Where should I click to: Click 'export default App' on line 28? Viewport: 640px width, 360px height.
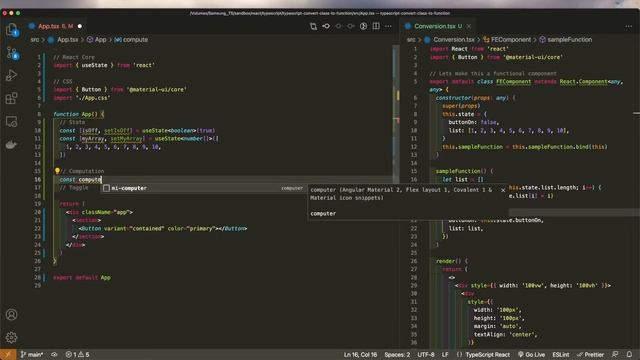pyautogui.click(x=82, y=278)
